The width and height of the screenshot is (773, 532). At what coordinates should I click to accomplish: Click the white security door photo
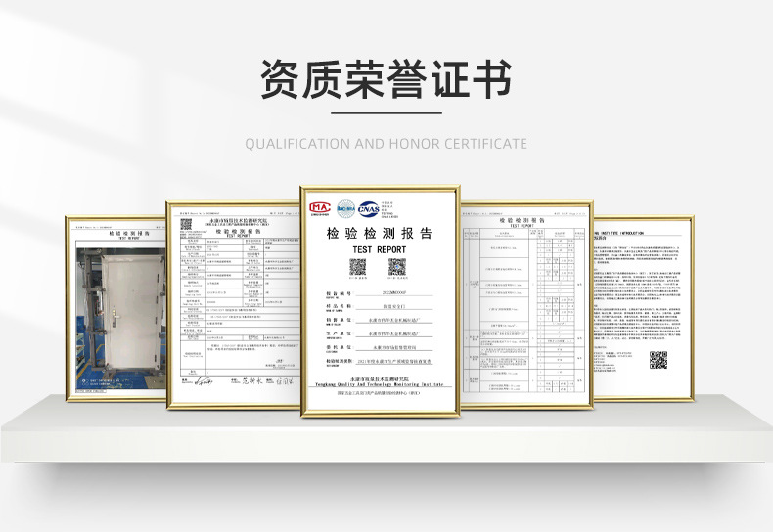[121, 318]
